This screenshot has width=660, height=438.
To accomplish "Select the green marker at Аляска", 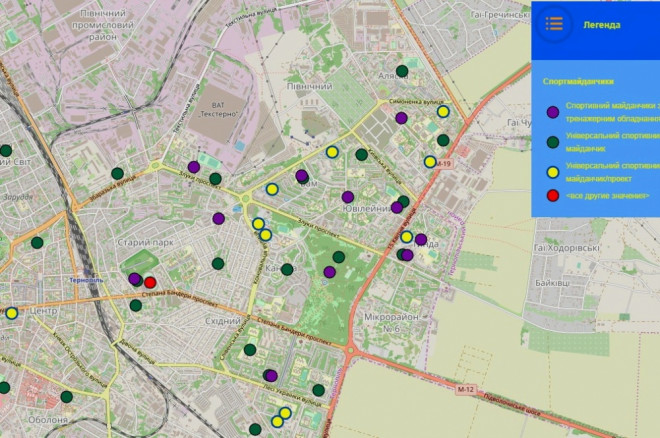I will 401,71.
